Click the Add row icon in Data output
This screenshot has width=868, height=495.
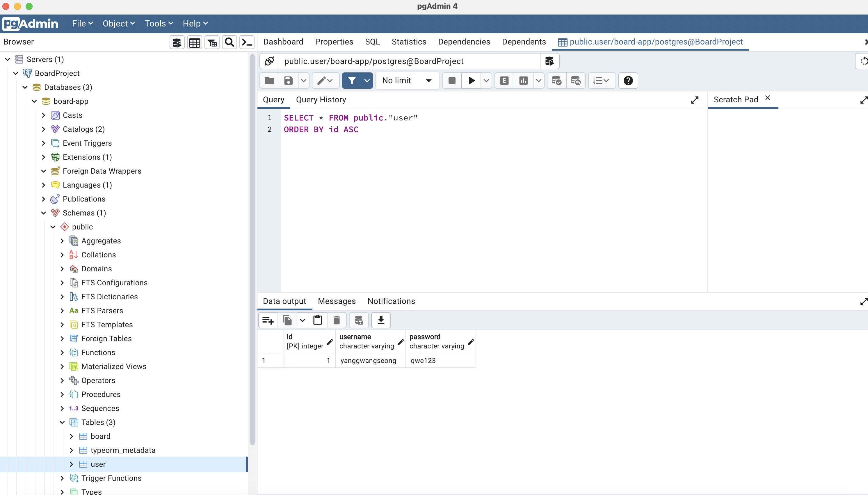click(x=268, y=320)
